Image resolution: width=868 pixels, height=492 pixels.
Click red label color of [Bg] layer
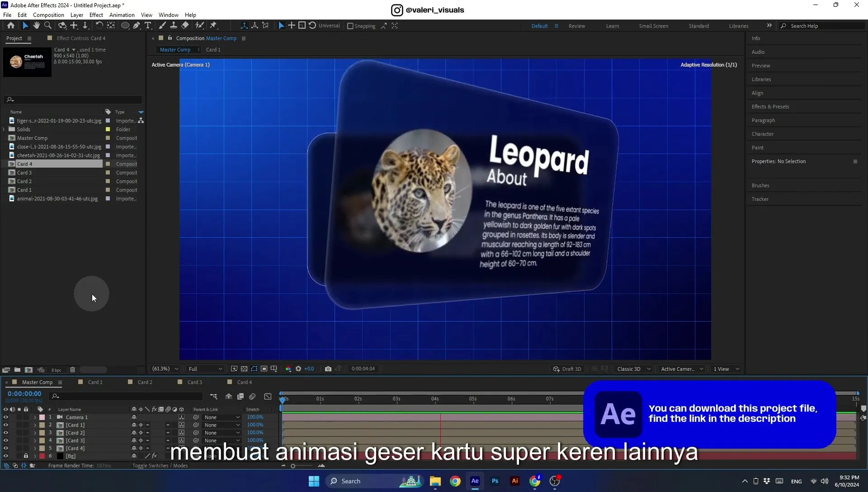[x=42, y=456]
